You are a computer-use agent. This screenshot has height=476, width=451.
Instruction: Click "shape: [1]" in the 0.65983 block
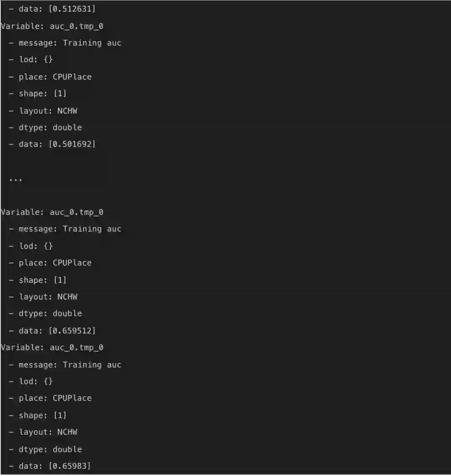(43, 415)
